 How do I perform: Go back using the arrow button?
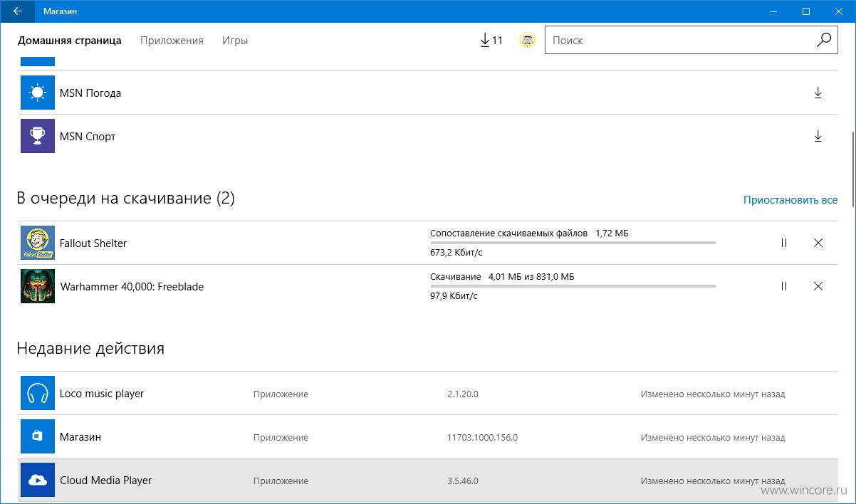point(18,11)
